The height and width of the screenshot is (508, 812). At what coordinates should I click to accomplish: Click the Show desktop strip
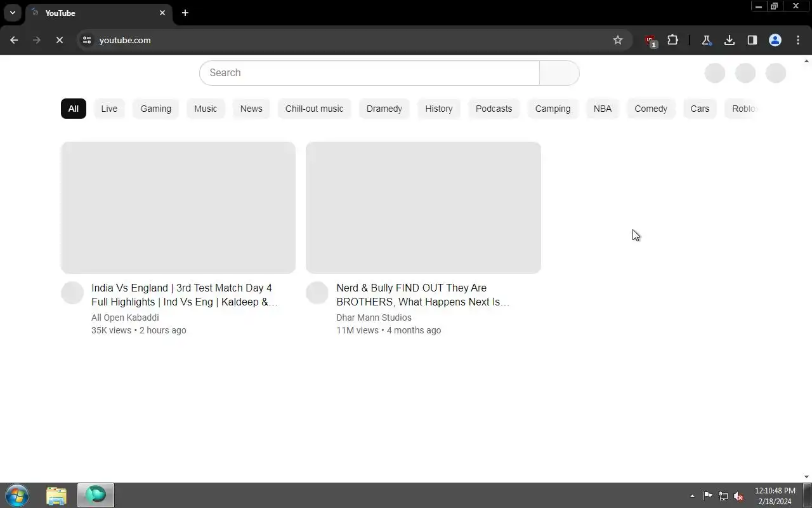click(807, 495)
